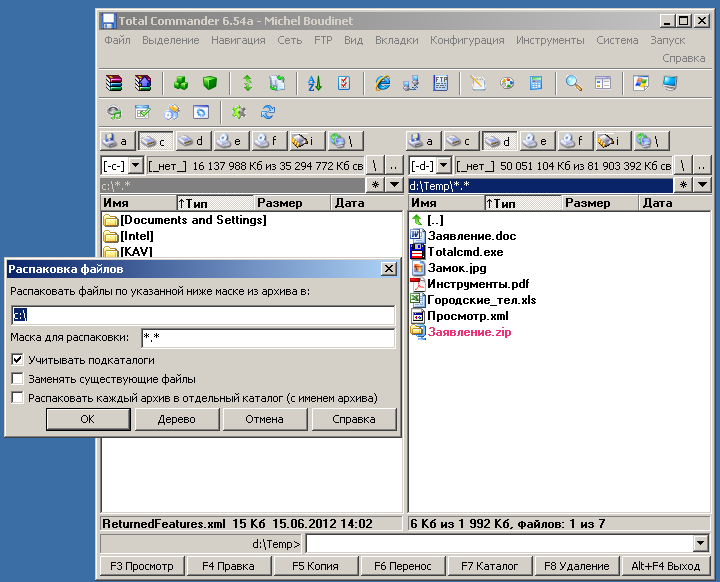
Task: Select drive d in left panel
Action: (x=194, y=141)
